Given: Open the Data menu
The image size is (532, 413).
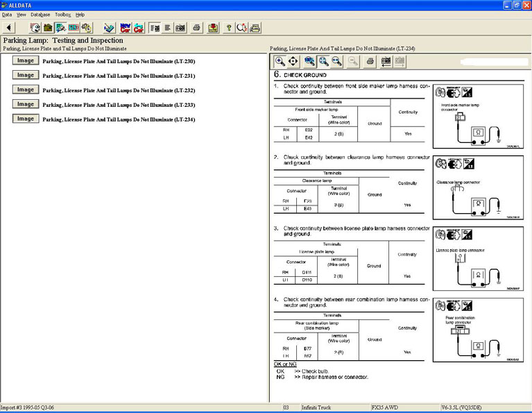Looking at the screenshot, I should [x=7, y=14].
